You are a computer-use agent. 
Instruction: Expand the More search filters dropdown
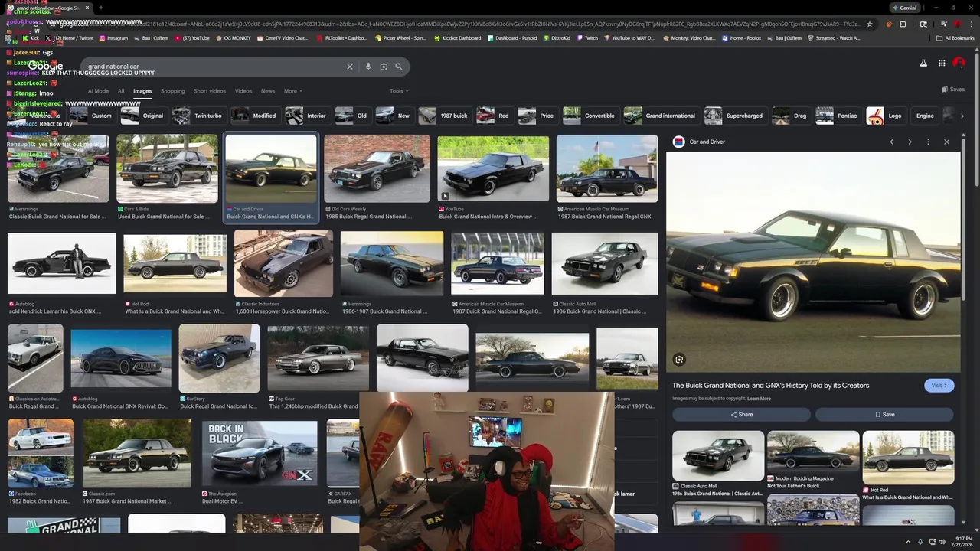click(x=293, y=91)
